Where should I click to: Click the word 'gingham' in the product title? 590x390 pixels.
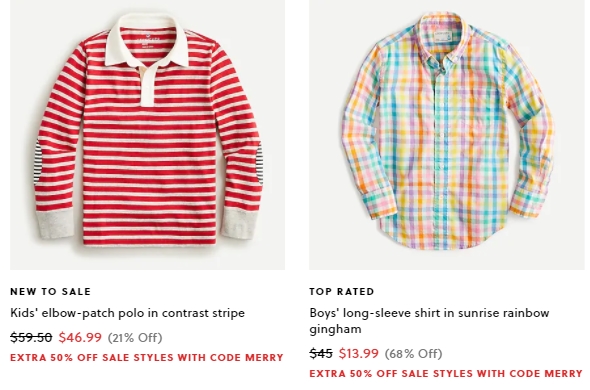click(x=335, y=329)
